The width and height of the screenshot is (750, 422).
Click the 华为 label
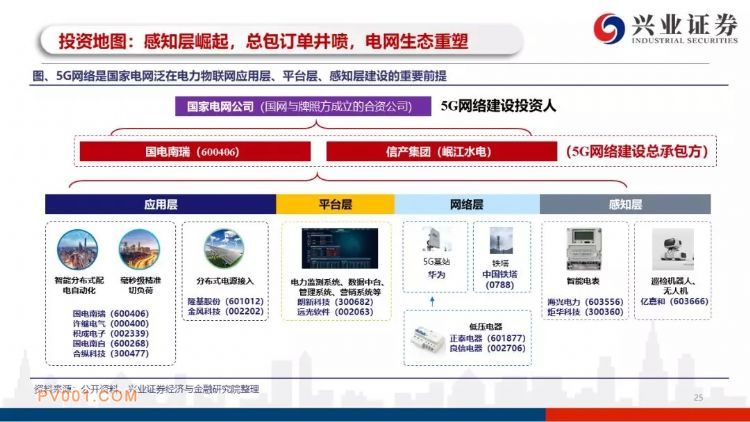(x=436, y=275)
